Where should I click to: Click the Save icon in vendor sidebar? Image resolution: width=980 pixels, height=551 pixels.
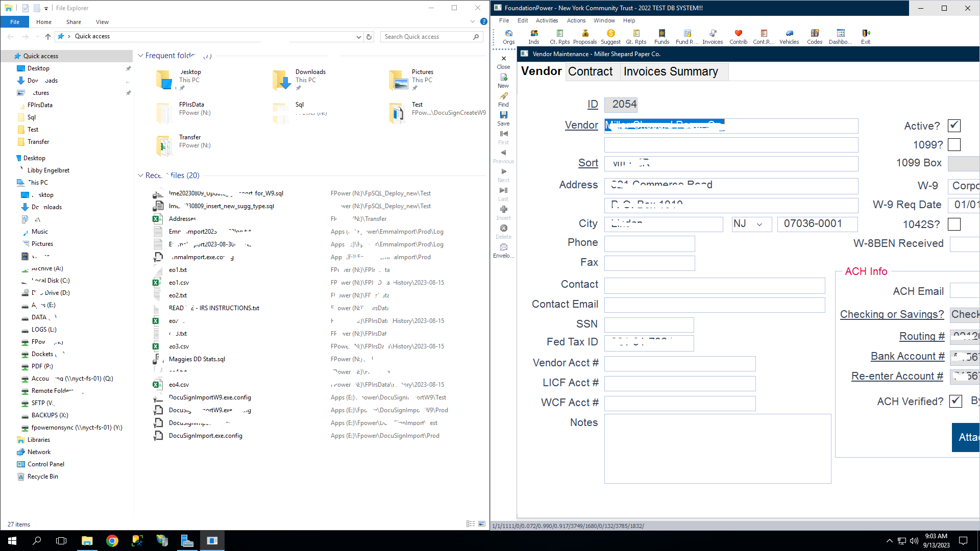click(503, 118)
